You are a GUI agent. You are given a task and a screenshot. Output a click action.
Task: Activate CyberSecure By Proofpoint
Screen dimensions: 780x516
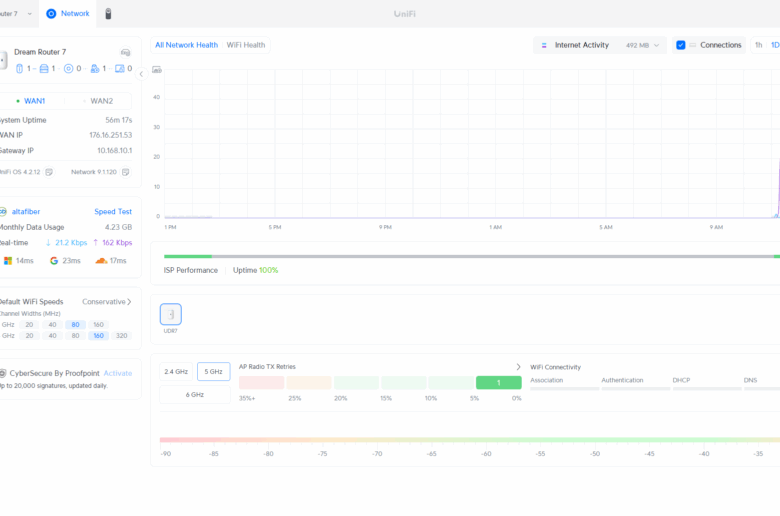point(118,373)
